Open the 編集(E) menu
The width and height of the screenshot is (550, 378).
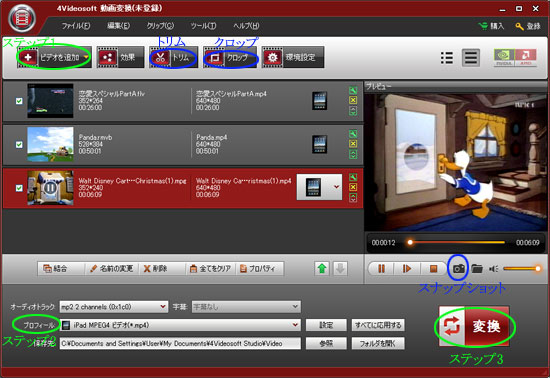click(x=118, y=26)
